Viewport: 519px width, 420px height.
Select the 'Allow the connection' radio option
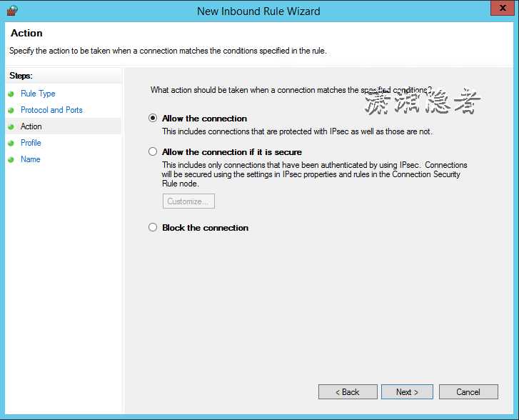[x=153, y=119]
